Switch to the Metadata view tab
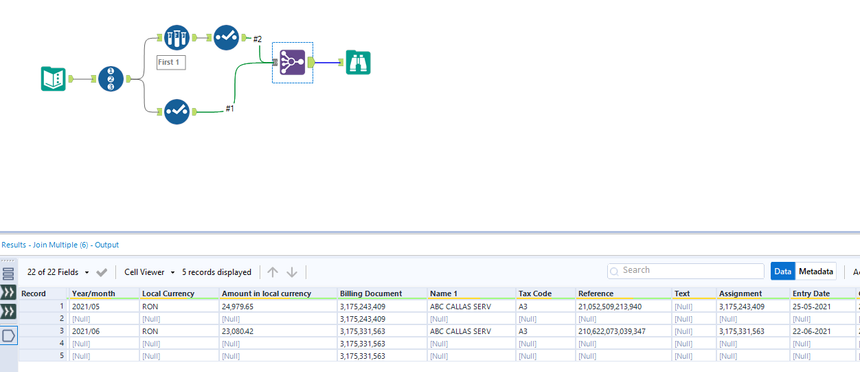The width and height of the screenshot is (860, 372). coord(816,271)
